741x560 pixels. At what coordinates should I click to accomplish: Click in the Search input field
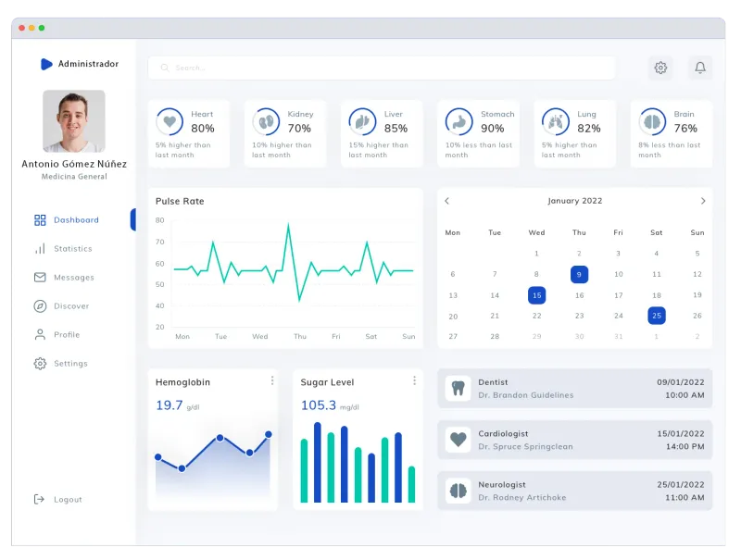pos(382,68)
